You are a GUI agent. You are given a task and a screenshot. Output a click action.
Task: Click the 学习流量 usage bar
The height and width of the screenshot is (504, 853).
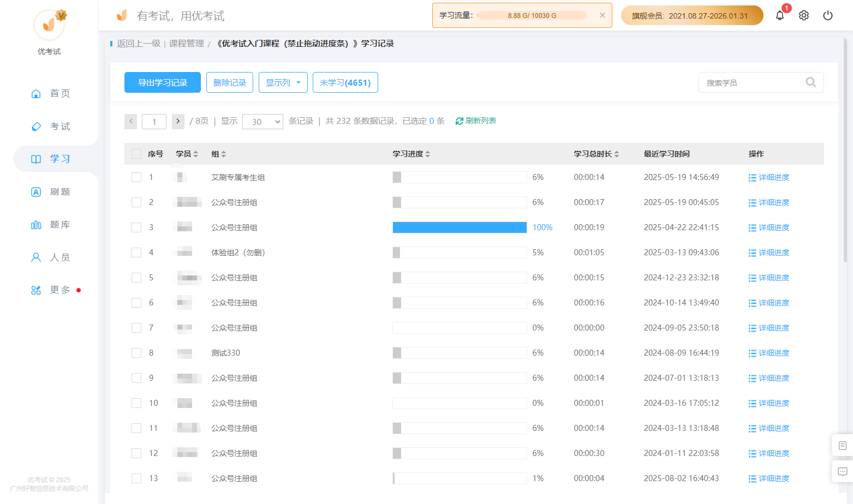point(532,15)
